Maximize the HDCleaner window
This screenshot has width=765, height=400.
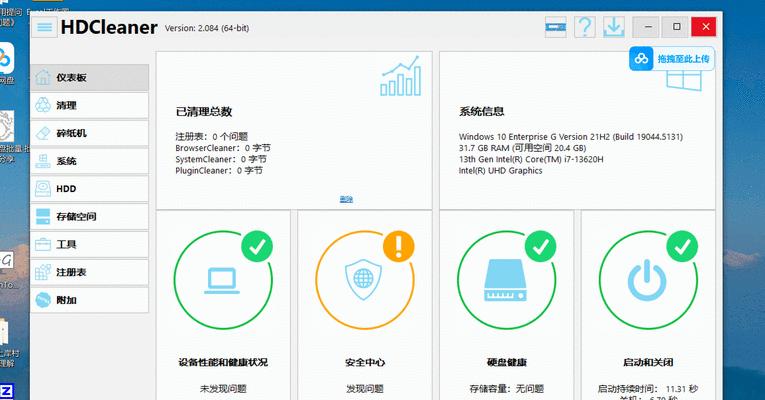coord(676,27)
